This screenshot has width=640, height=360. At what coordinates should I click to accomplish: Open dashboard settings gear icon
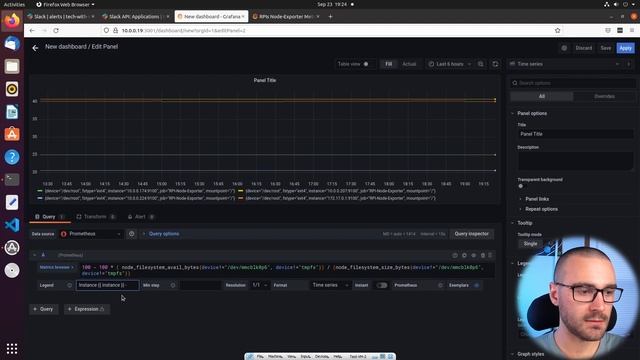[564, 48]
